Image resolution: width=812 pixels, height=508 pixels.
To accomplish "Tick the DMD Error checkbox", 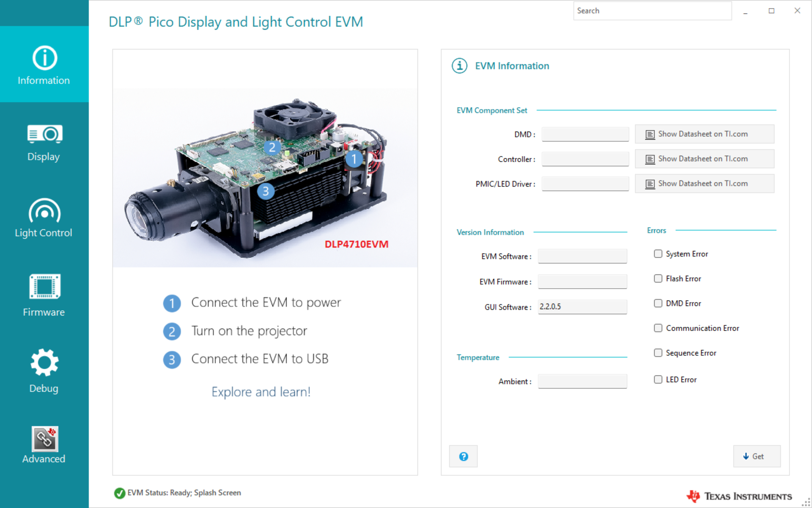I will (658, 303).
